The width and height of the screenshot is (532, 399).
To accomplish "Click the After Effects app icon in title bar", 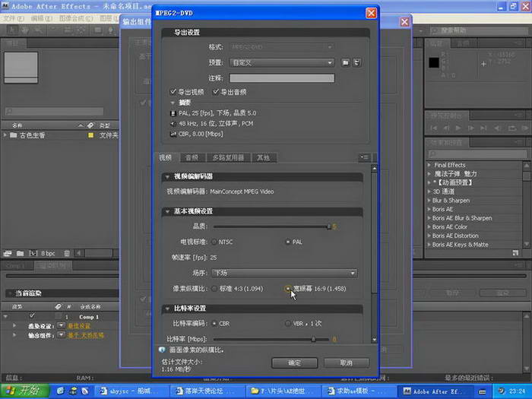I will pyautogui.click(x=5, y=6).
